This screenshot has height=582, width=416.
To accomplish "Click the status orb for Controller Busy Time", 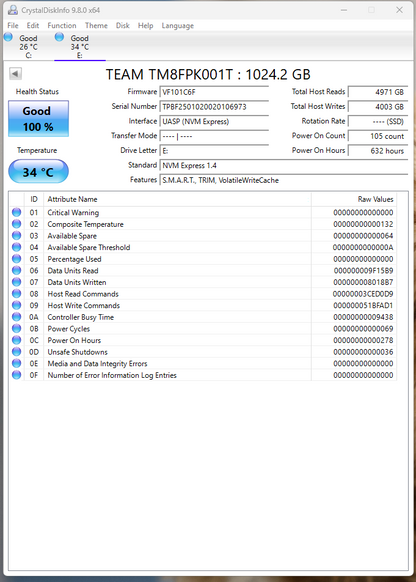I will 16,317.
